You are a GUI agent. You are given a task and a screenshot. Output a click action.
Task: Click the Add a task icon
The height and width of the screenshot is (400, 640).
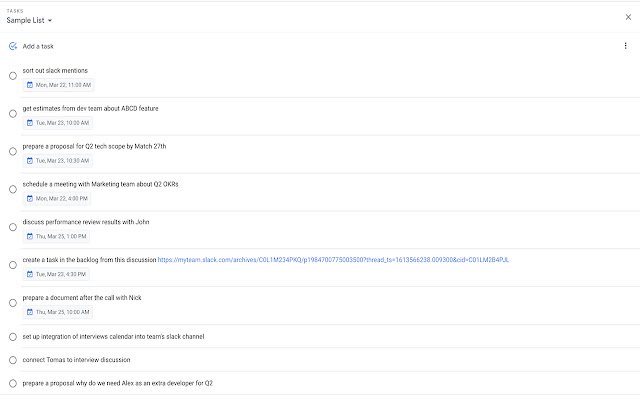tap(13, 46)
